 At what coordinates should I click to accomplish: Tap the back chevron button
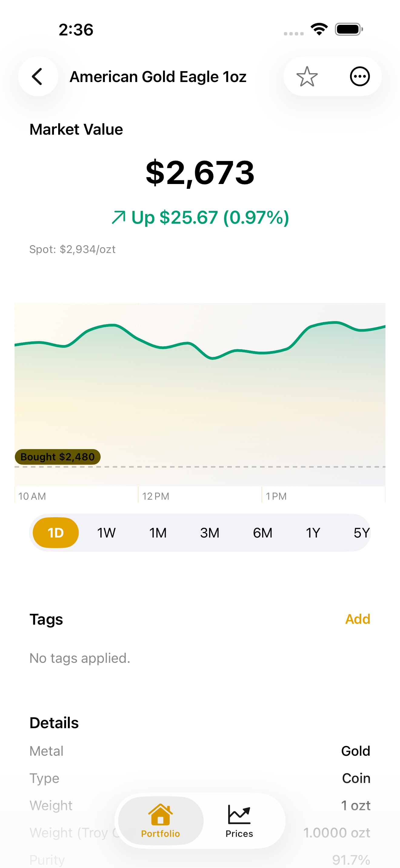(38, 77)
